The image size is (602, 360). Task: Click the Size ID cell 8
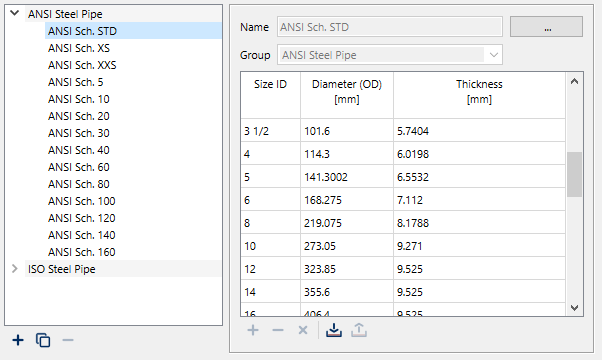[270, 223]
